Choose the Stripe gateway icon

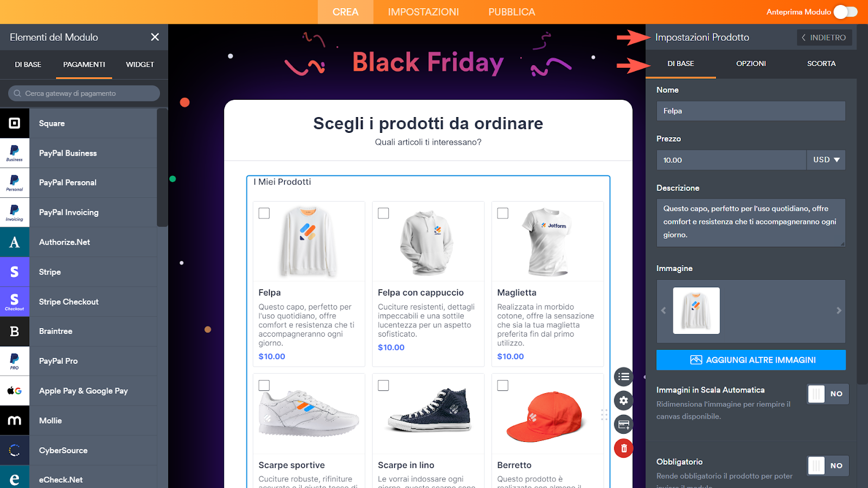[15, 272]
